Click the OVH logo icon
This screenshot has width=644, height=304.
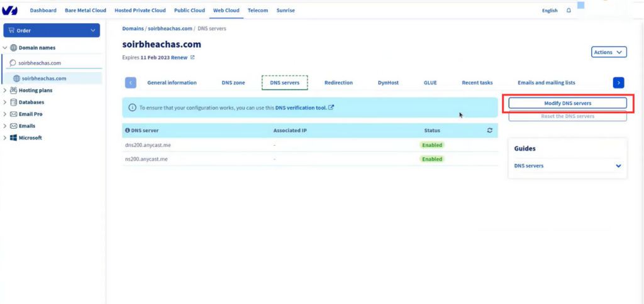[9, 10]
